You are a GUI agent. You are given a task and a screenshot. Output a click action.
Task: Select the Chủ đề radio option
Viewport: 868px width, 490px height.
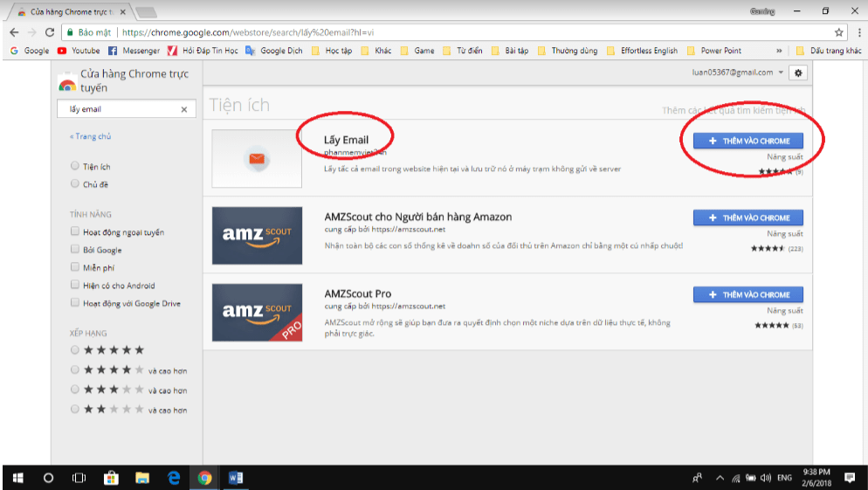tap(75, 184)
